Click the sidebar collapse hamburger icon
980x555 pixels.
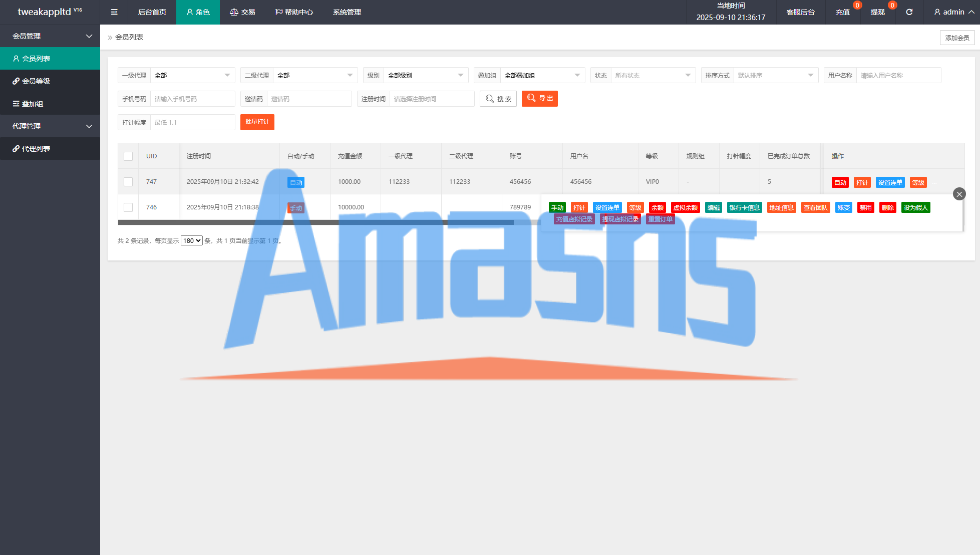pos(114,12)
